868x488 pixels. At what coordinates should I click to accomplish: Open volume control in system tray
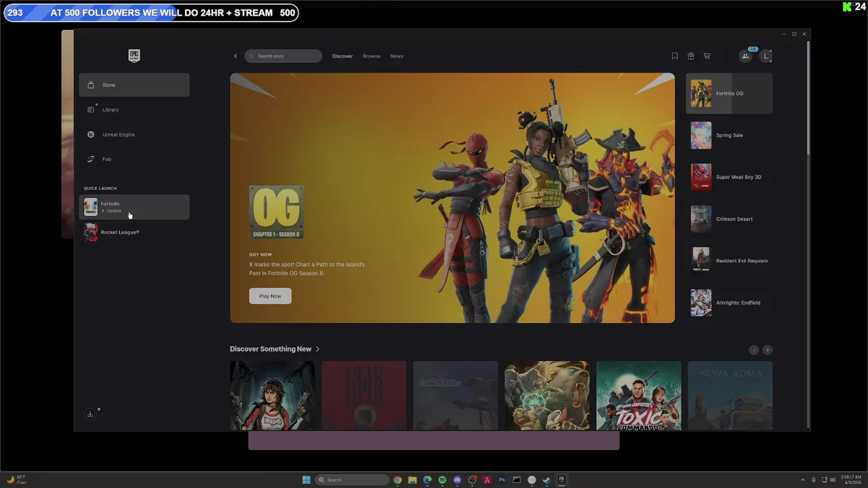[x=833, y=480]
